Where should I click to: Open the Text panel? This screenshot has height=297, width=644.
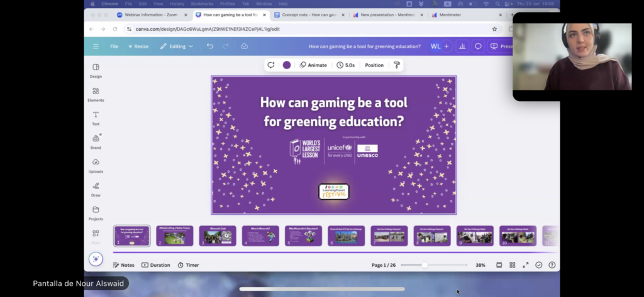point(96,118)
